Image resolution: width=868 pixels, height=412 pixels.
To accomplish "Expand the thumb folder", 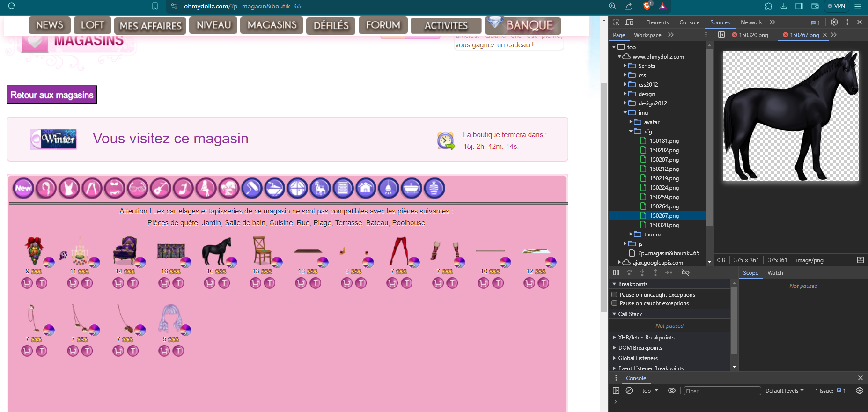I will pyautogui.click(x=631, y=234).
